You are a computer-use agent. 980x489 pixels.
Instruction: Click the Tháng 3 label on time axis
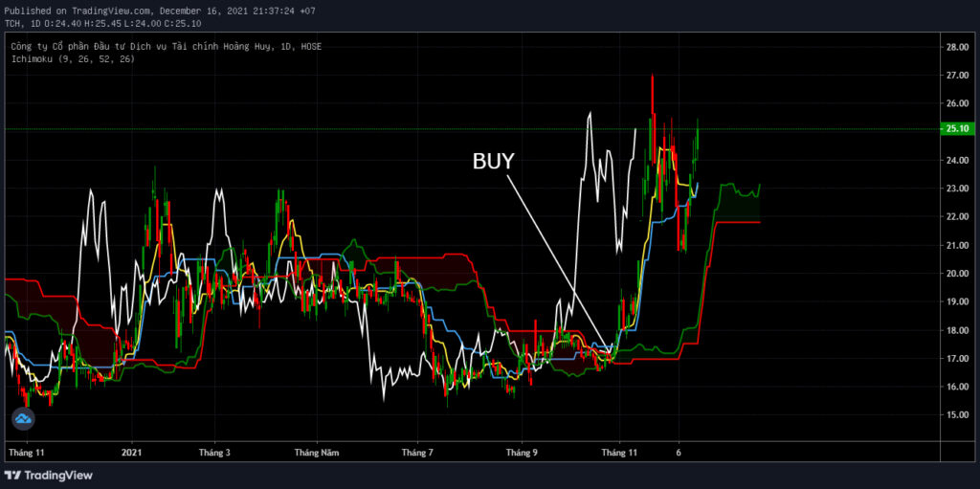214,452
